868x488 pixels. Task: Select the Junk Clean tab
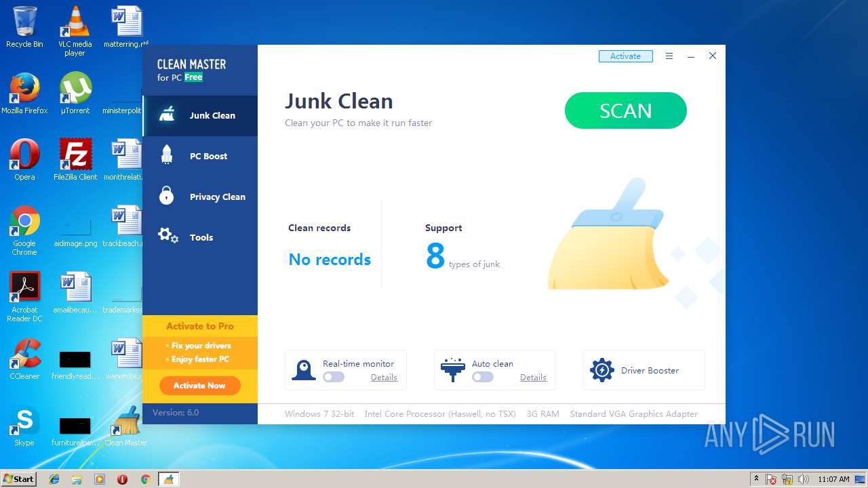tap(200, 115)
